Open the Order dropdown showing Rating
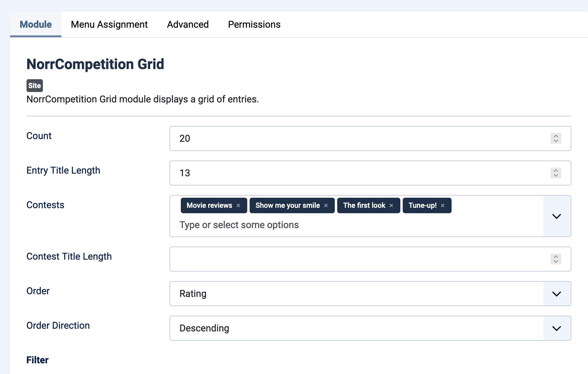588x374 pixels. coord(370,294)
